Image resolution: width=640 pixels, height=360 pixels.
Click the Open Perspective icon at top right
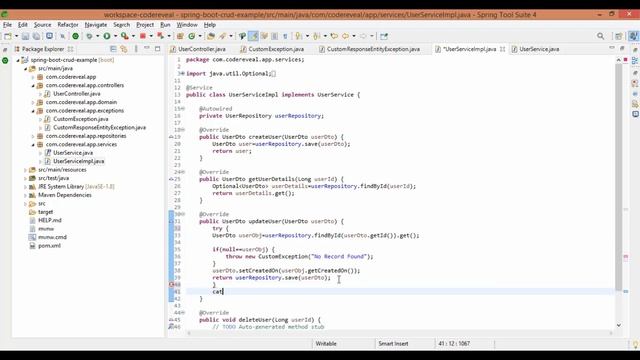619,36
